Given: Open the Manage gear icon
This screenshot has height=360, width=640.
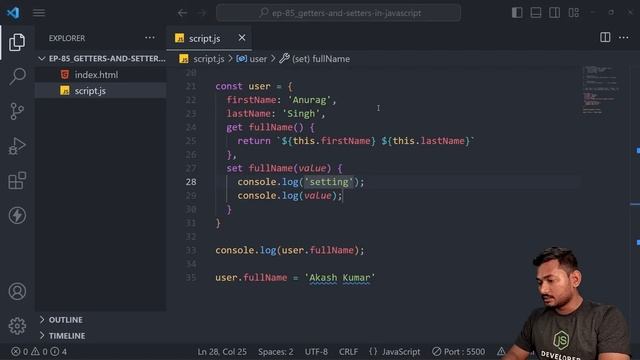Looking at the screenshot, I should (x=17, y=326).
